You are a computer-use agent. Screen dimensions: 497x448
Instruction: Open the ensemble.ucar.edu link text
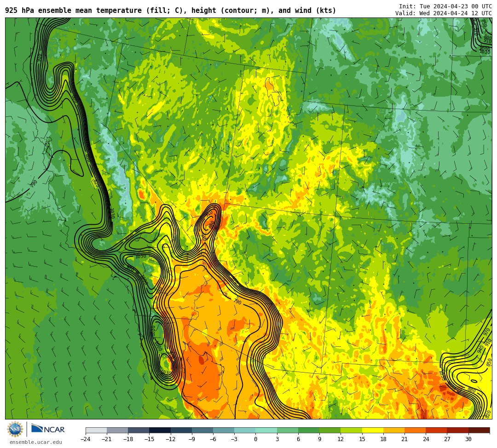point(36,442)
